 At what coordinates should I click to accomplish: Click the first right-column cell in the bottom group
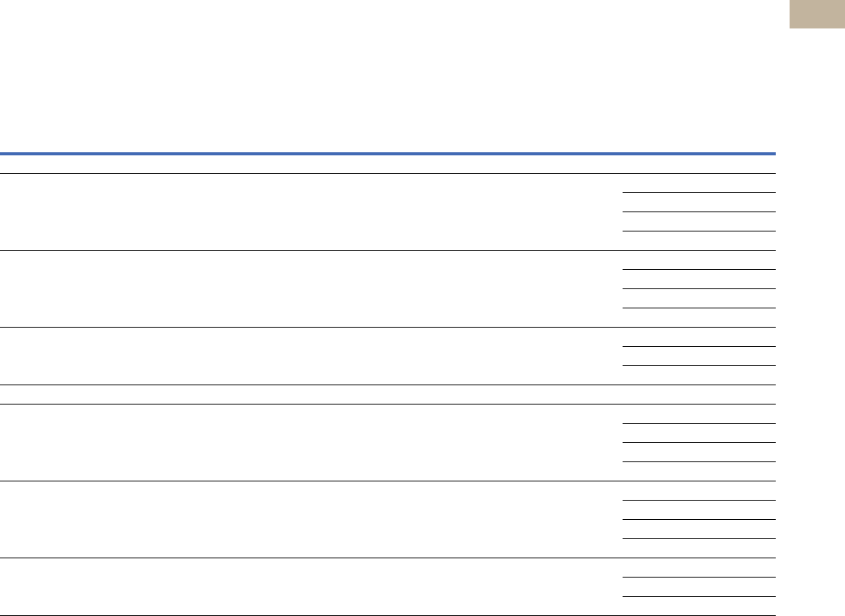tap(698, 568)
